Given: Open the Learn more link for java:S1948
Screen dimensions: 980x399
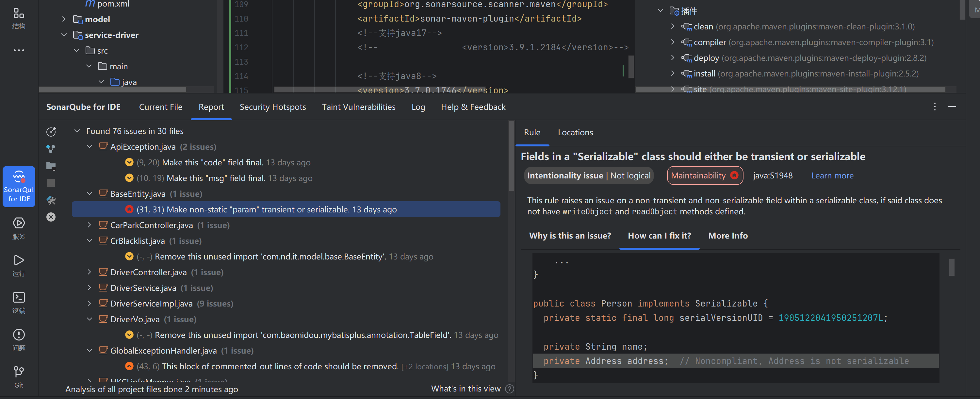Looking at the screenshot, I should [x=832, y=175].
